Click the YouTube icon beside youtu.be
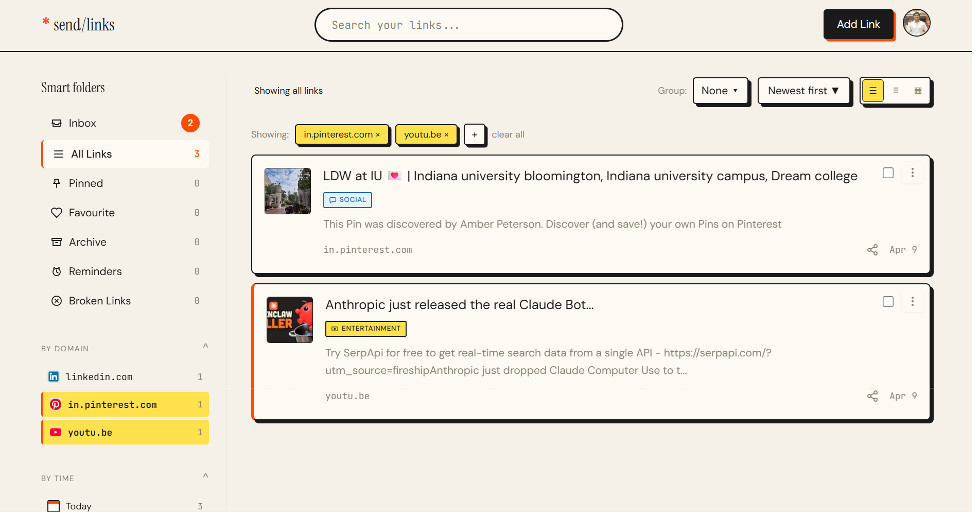This screenshot has height=513, width=980. (56, 432)
